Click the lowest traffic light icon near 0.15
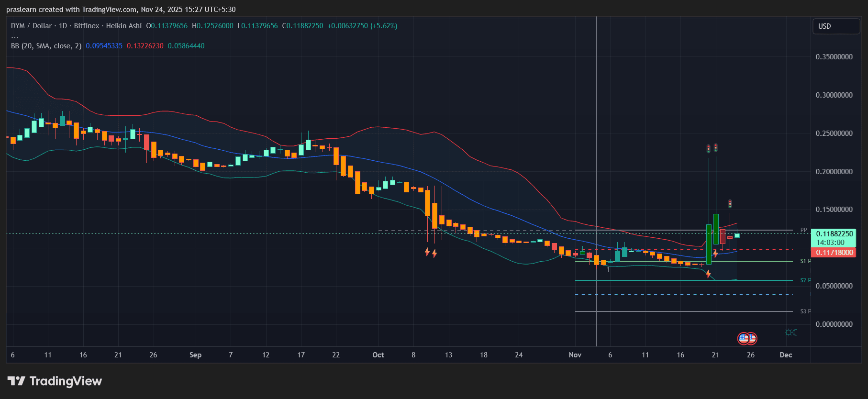Image resolution: width=868 pixels, height=399 pixels. 730,204
